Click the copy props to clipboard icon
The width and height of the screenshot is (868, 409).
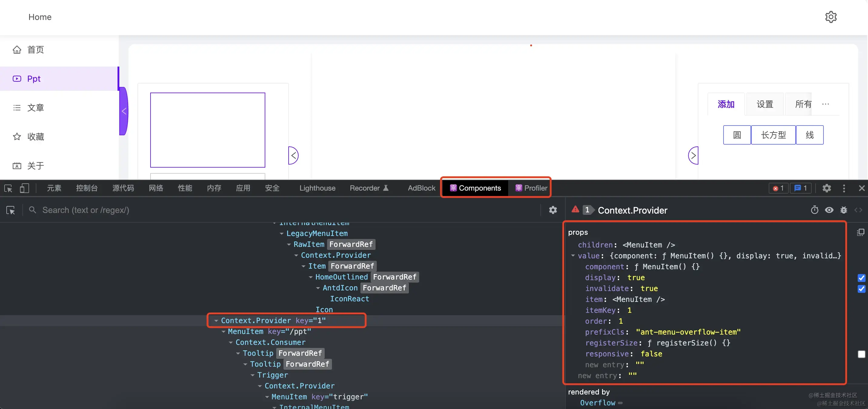(860, 232)
